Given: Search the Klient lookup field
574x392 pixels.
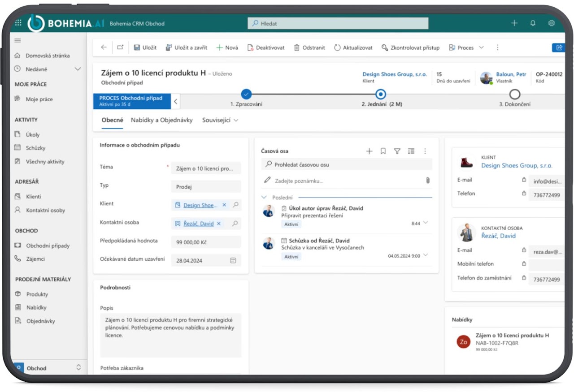Looking at the screenshot, I should [x=236, y=205].
